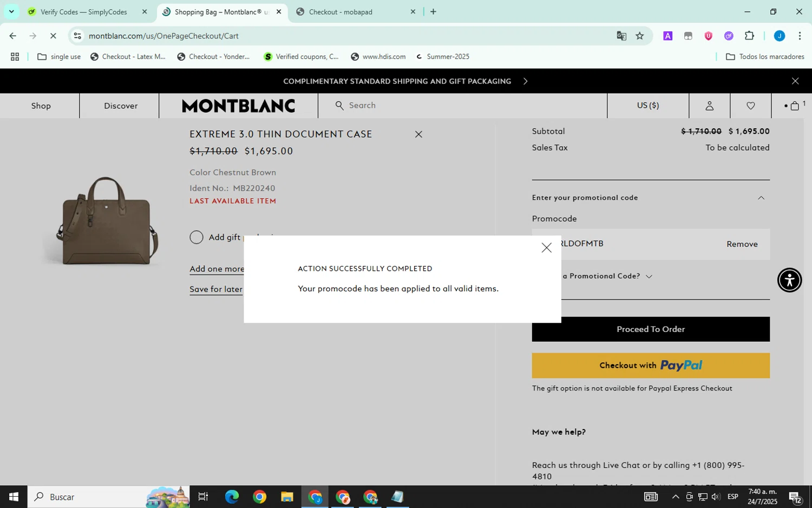Open the Google Translate icon
The width and height of the screenshot is (812, 508).
(621, 36)
